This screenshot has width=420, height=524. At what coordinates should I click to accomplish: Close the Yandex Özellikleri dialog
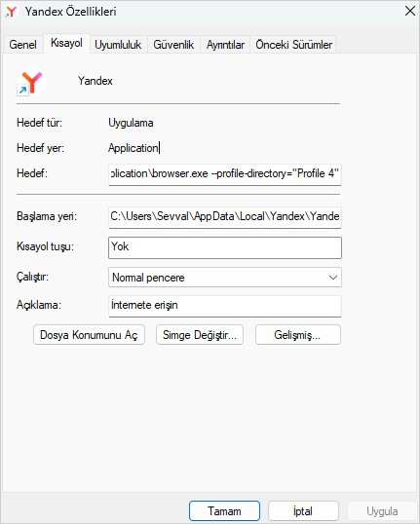[x=410, y=11]
